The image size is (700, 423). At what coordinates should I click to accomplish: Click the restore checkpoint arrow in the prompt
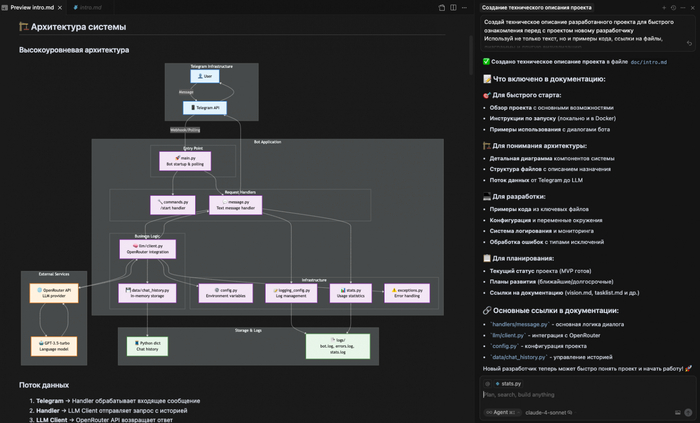click(689, 43)
